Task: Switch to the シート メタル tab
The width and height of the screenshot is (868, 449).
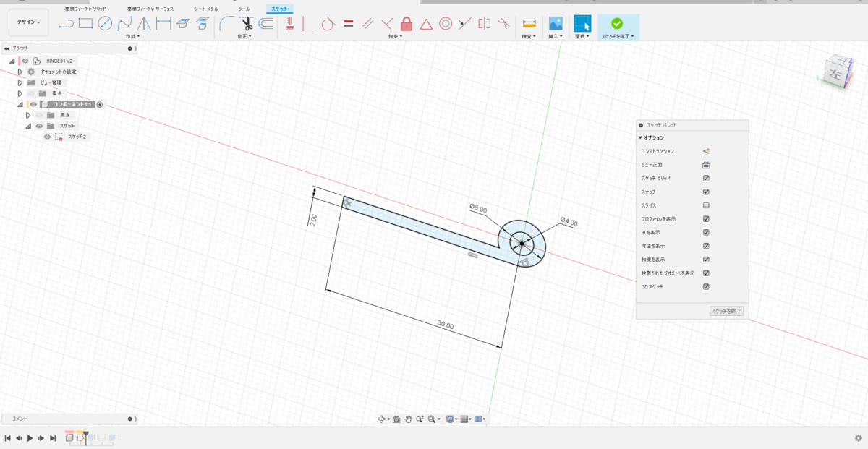Action: (206, 9)
